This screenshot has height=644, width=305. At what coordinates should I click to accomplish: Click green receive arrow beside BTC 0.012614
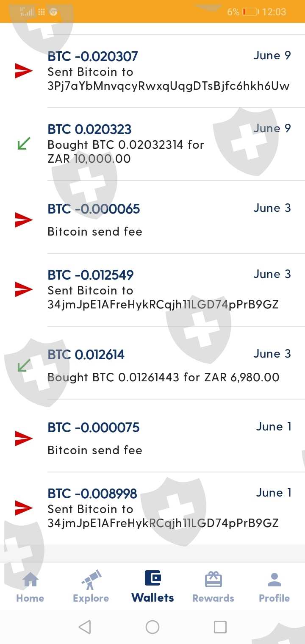click(24, 365)
